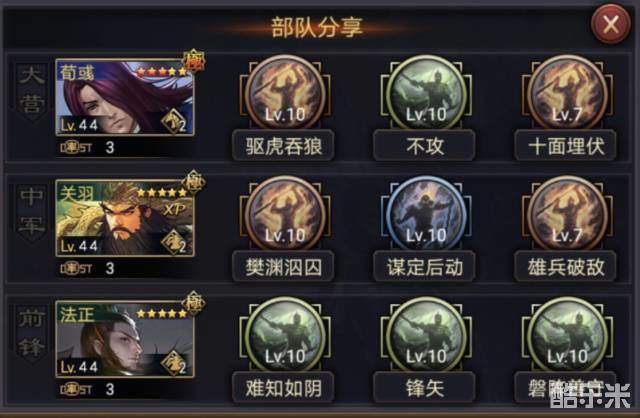The height and width of the screenshot is (418, 640).
Task: Select the blue 谋定后动 skill icon
Action: 426,214
